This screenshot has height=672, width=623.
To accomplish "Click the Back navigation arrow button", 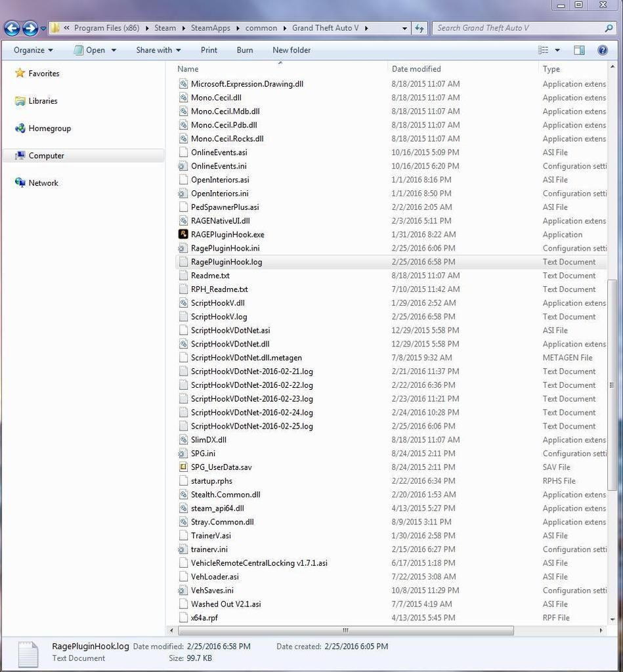I will tap(12, 28).
